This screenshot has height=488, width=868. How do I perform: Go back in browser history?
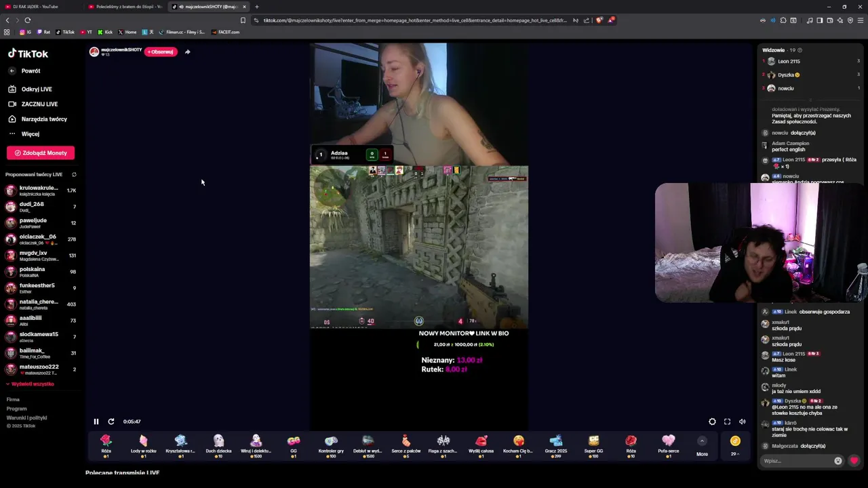(x=7, y=20)
